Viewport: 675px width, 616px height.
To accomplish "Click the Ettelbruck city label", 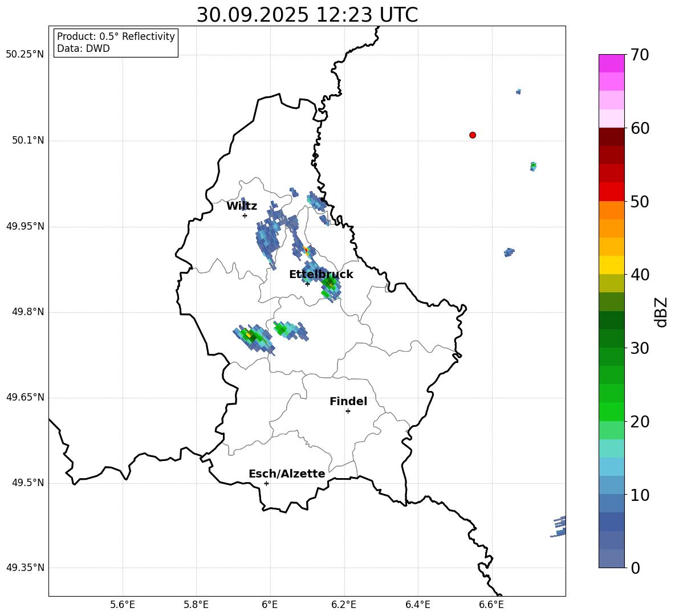I will tap(321, 275).
